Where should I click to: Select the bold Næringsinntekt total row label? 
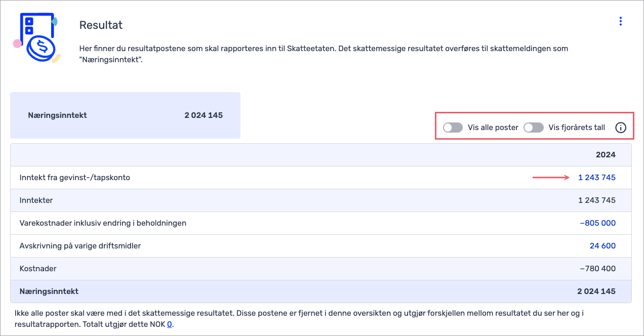click(49, 291)
